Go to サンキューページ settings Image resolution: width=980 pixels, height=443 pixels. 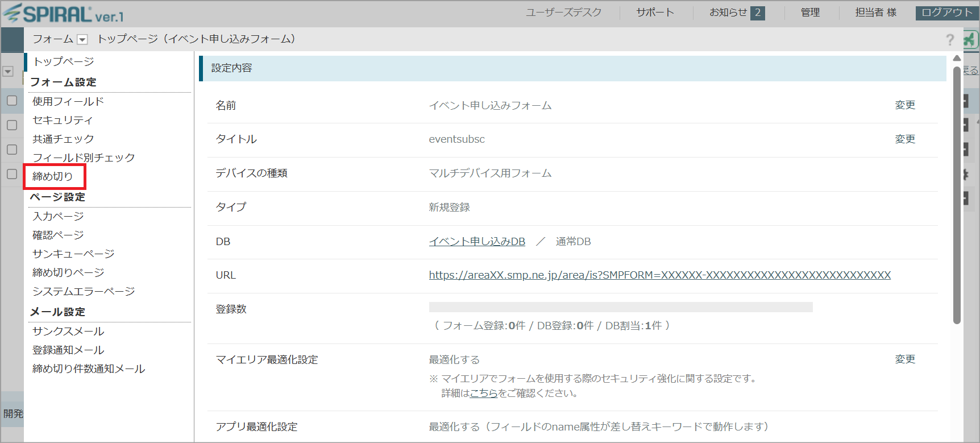pyautogui.click(x=73, y=254)
